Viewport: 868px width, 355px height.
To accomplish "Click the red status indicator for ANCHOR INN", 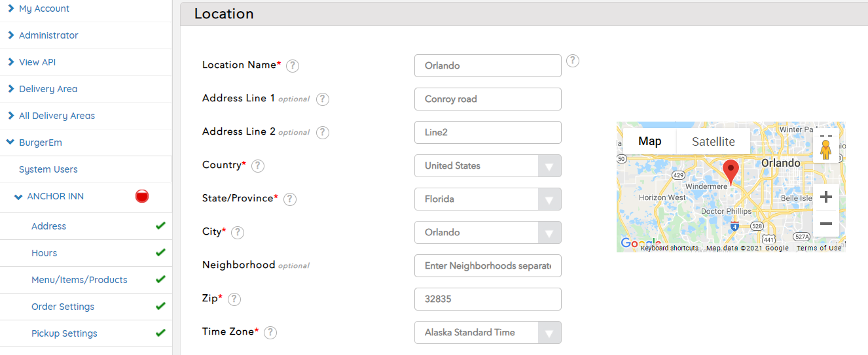I will (142, 196).
